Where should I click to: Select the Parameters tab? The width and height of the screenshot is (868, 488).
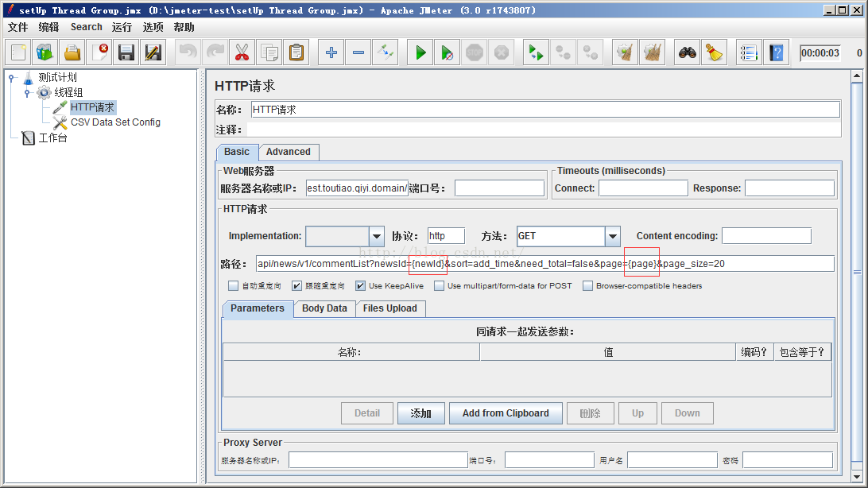(x=258, y=308)
